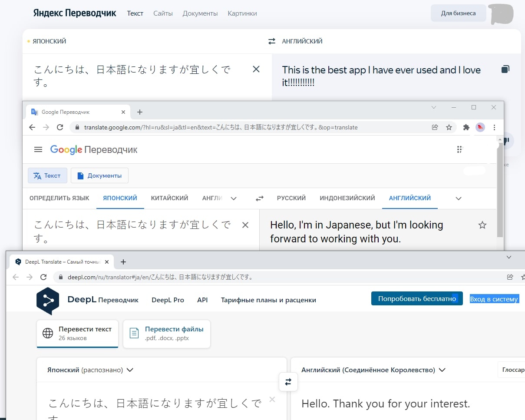Viewport: 525px width, 420px height.
Task: Open a new tab in the DeepL window
Action: click(123, 262)
